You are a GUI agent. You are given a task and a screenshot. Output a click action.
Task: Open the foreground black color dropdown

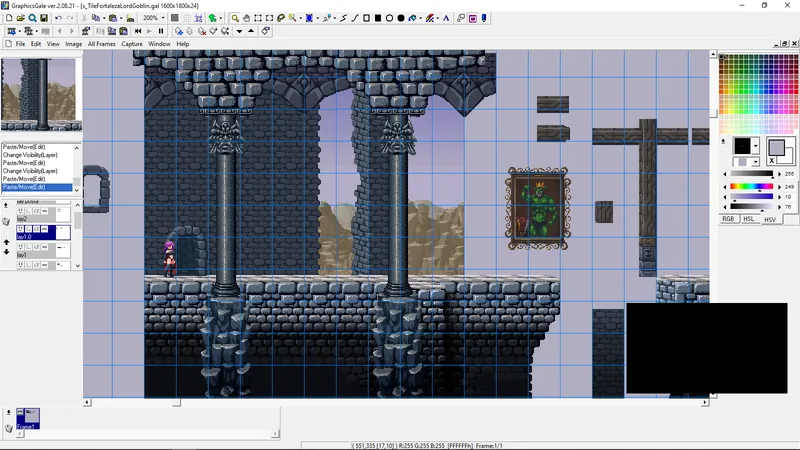pyautogui.click(x=756, y=146)
